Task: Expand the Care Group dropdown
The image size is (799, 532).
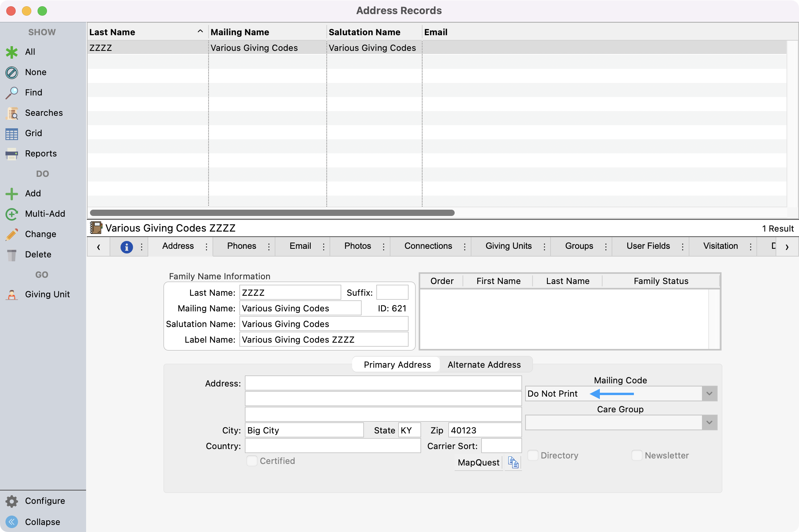Action: [709, 422]
